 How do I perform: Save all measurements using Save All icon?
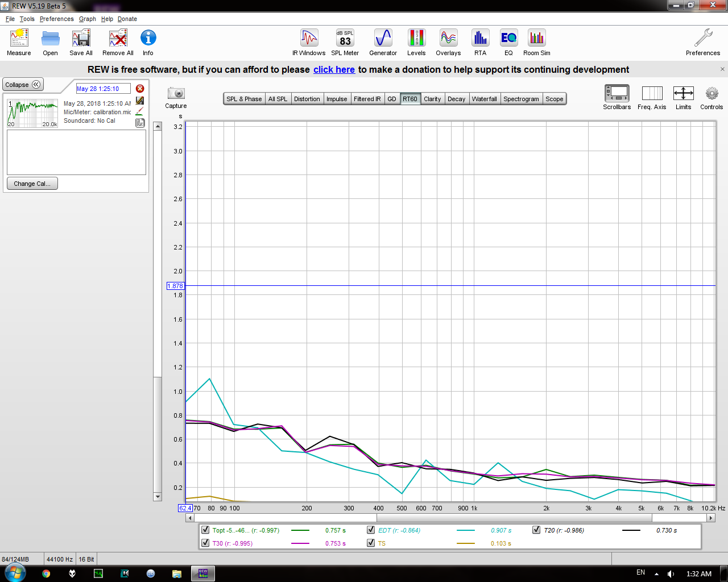pyautogui.click(x=81, y=43)
